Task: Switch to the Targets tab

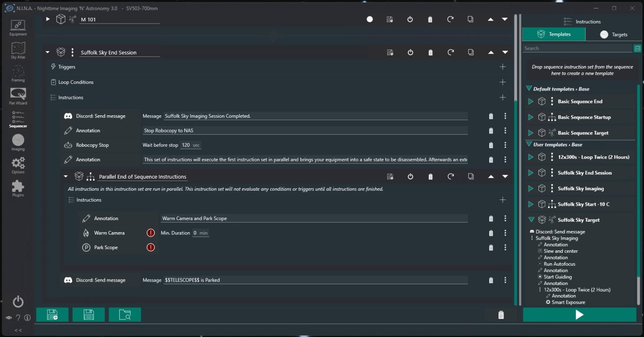Action: click(613, 34)
